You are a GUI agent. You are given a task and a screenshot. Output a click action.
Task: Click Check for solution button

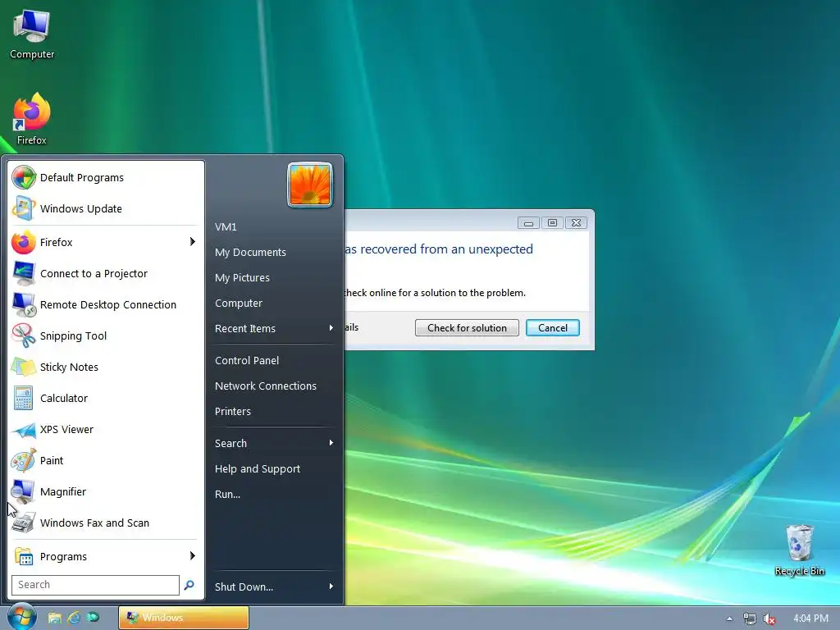tap(467, 328)
